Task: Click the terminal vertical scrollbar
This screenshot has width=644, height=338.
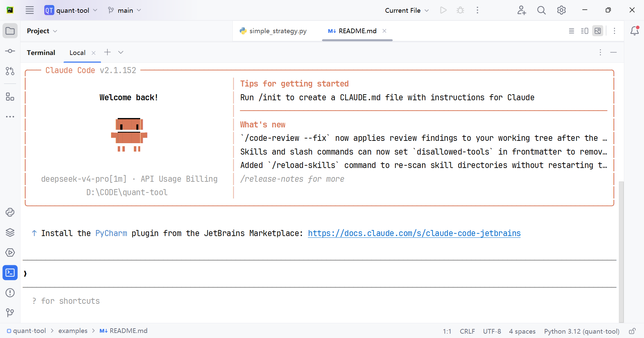Action: [x=621, y=251]
